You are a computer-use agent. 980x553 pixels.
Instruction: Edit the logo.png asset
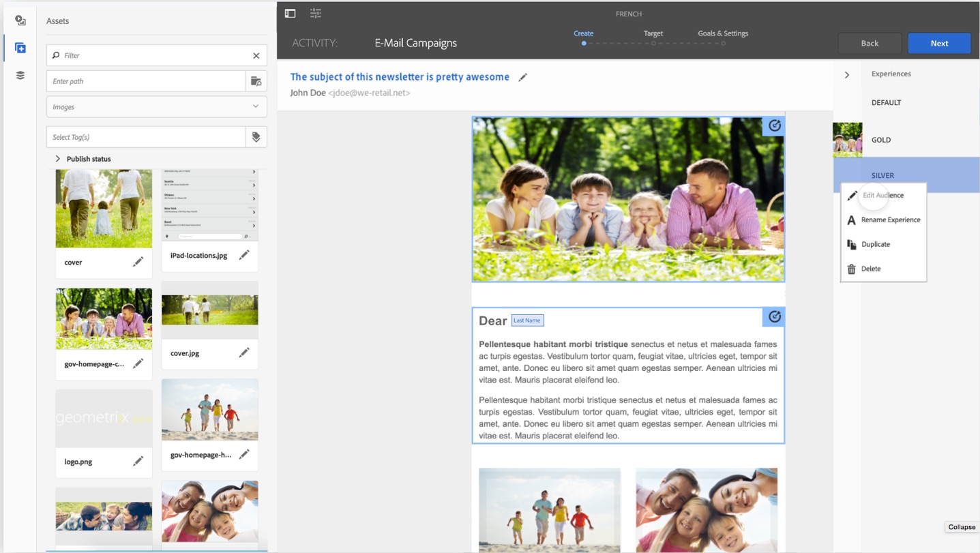[x=138, y=462]
